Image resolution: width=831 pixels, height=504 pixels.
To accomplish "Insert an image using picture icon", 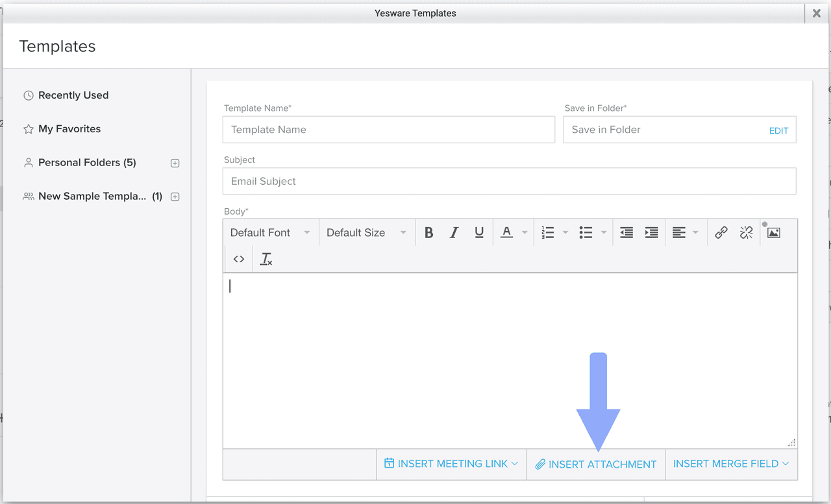I will click(773, 233).
